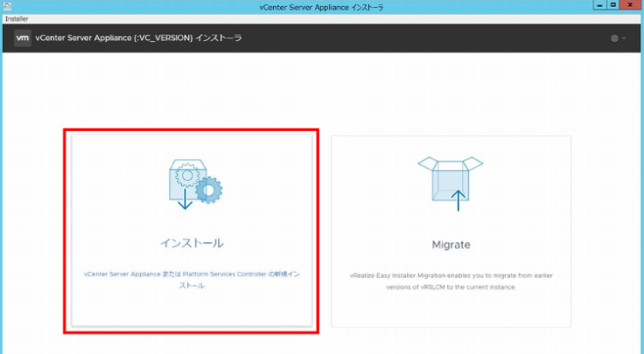Close the vCenter installer window
The image size is (644, 354).
(631, 5)
